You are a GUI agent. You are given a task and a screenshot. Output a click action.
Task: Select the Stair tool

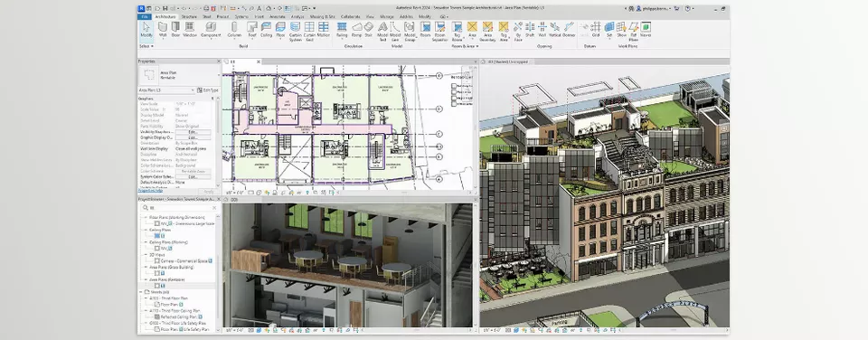pyautogui.click(x=369, y=30)
